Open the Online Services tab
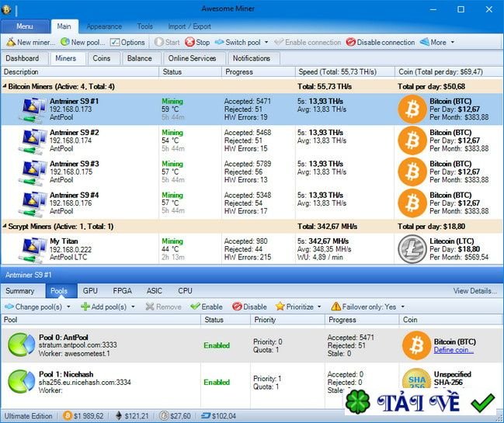Image resolution: width=504 pixels, height=423 pixels. point(193,58)
